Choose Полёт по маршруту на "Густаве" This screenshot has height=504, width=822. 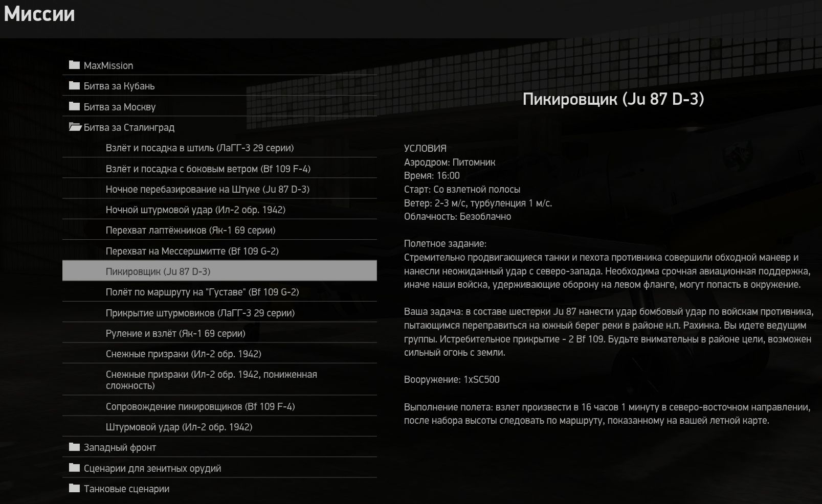[219, 292]
